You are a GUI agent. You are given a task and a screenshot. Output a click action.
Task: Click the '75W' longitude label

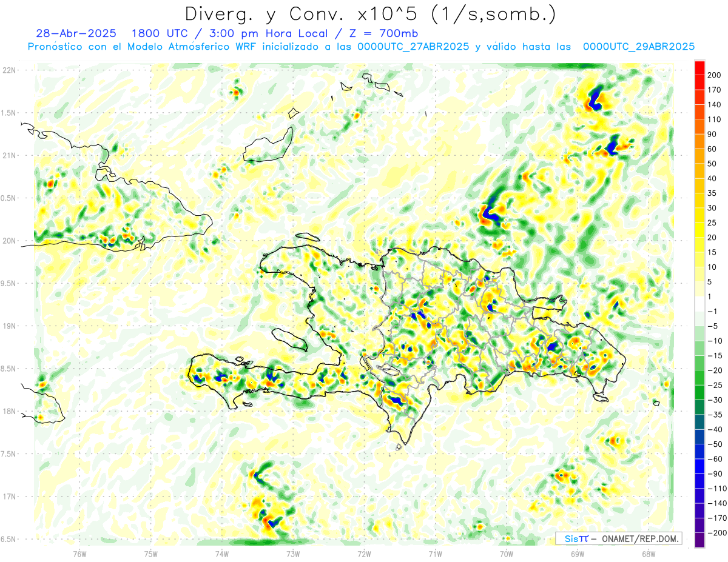151,554
